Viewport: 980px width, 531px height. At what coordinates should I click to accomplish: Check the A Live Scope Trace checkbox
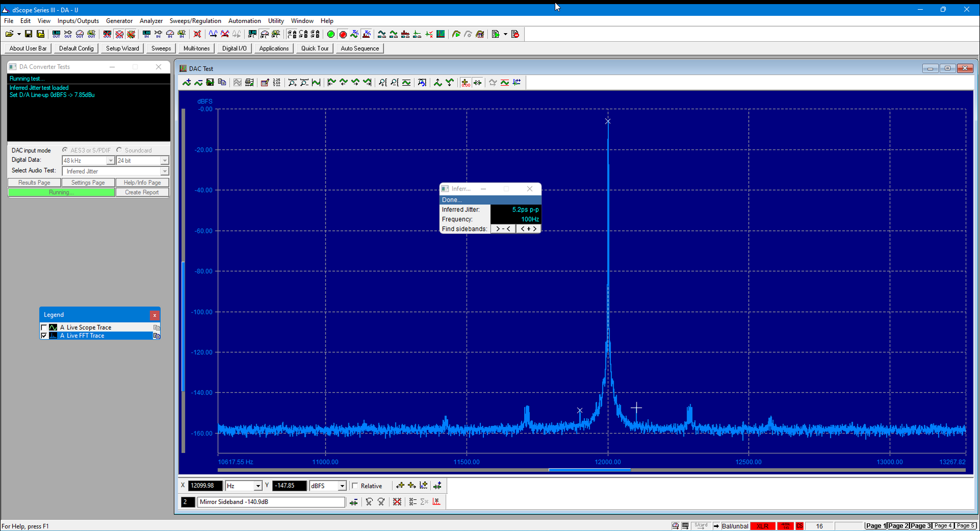(x=44, y=327)
